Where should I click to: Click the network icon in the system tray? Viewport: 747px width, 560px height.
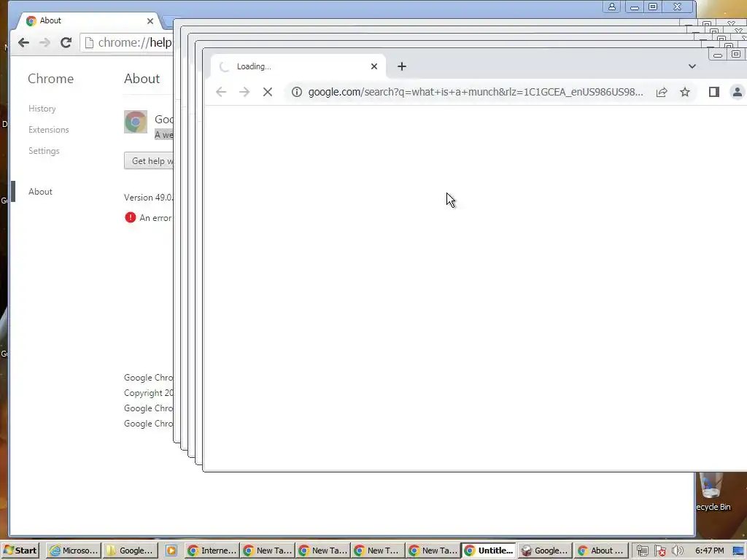(x=642, y=551)
